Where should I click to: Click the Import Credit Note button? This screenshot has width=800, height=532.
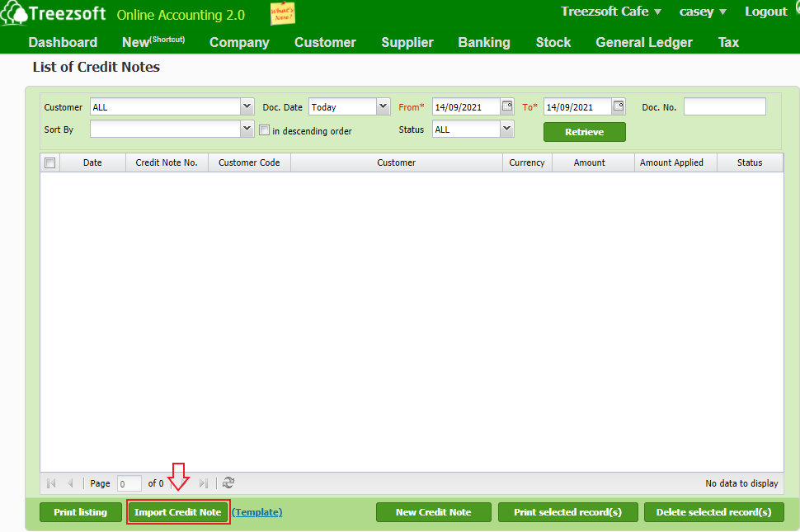coord(178,512)
